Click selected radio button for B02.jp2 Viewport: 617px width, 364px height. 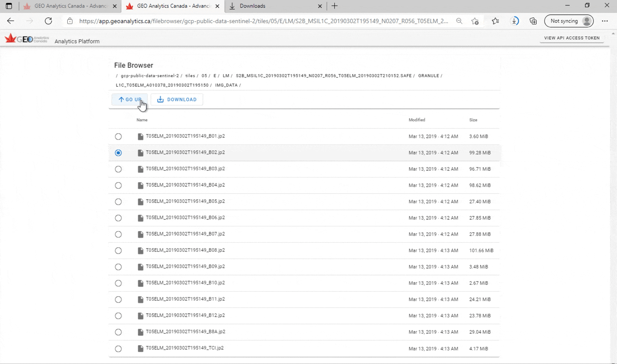point(118,153)
